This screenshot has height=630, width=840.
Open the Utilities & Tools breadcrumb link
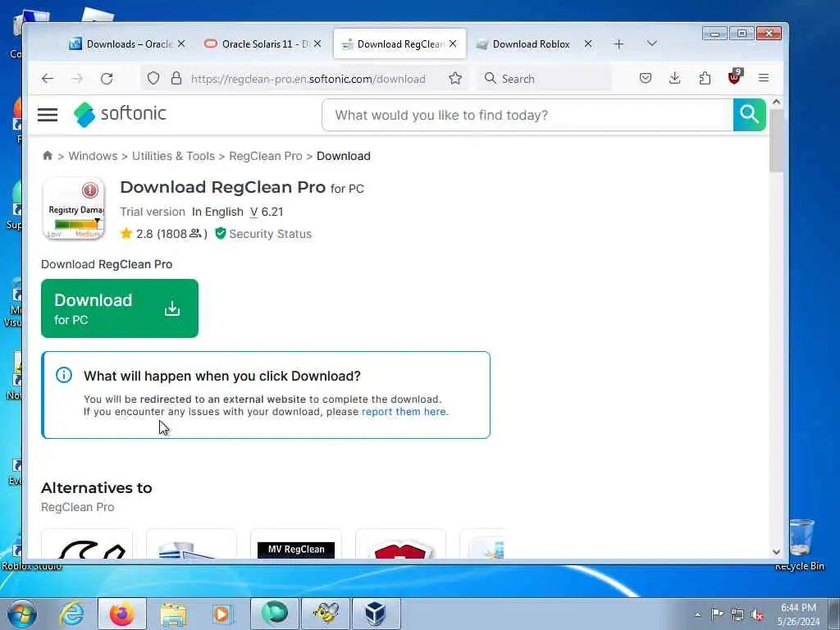click(x=173, y=156)
